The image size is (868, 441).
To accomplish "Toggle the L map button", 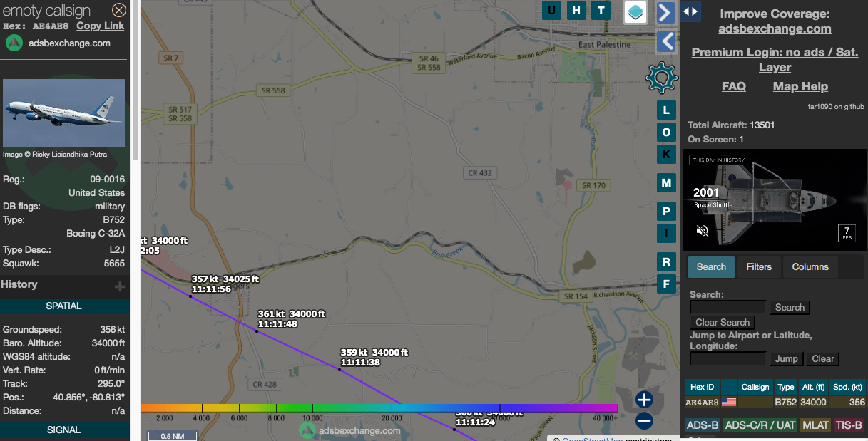I will click(666, 110).
